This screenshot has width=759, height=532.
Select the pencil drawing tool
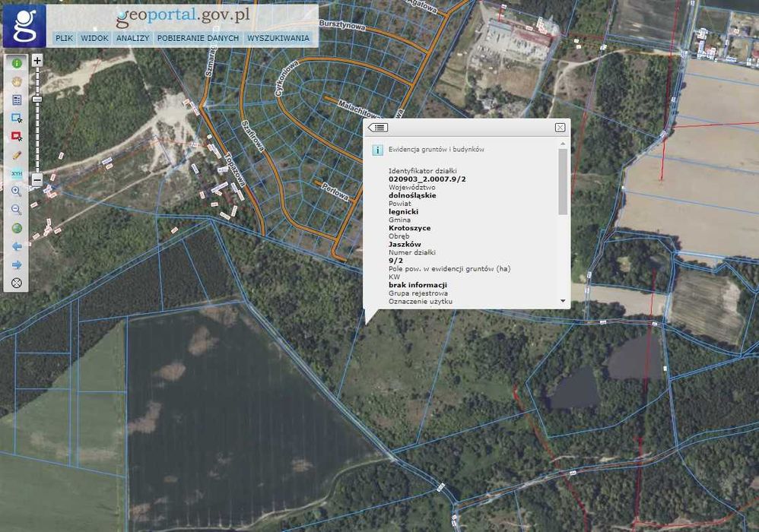pyautogui.click(x=17, y=155)
